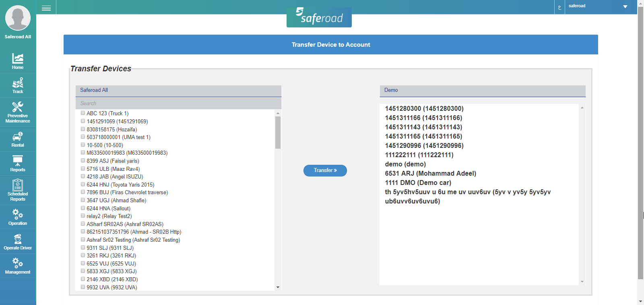Viewport: 644px width, 305px height.
Task: Check the M633500019983 device box
Action: tap(83, 152)
